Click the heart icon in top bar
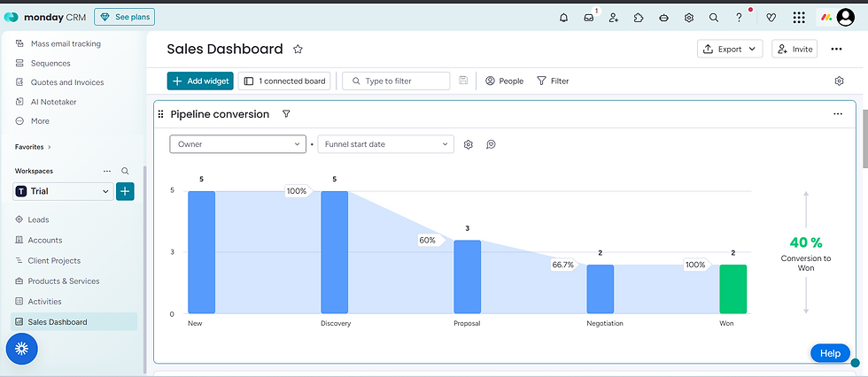 [x=771, y=18]
